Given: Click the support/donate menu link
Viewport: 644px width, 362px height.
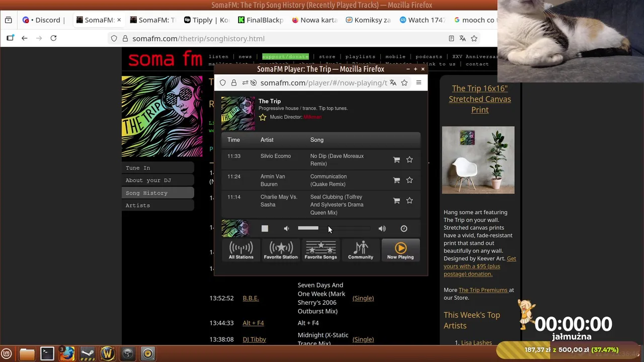Looking at the screenshot, I should click(x=285, y=57).
